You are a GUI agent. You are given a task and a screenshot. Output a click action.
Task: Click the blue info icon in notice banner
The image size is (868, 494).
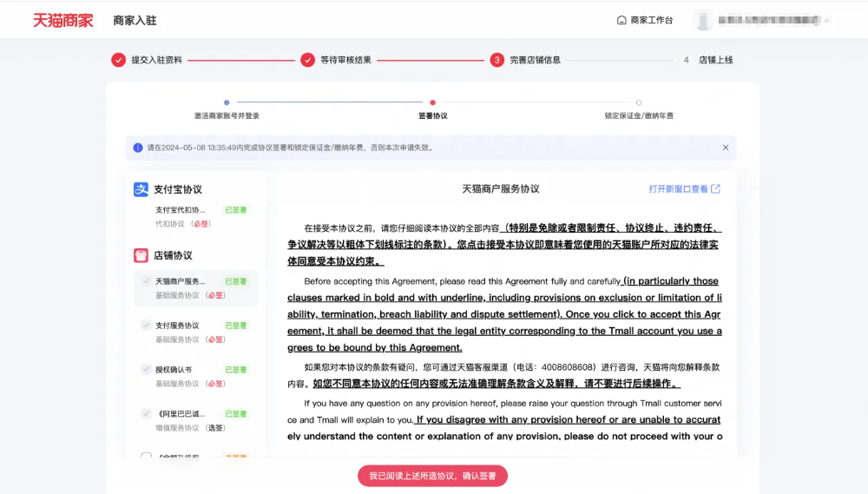[x=138, y=148]
